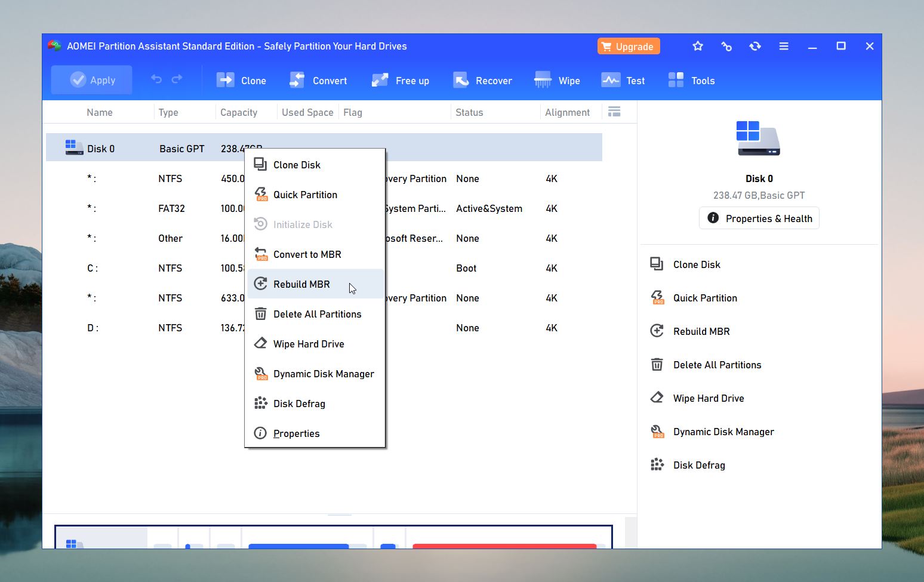The image size is (924, 582).
Task: Click the key-shaped icon in title bar
Action: 726,46
